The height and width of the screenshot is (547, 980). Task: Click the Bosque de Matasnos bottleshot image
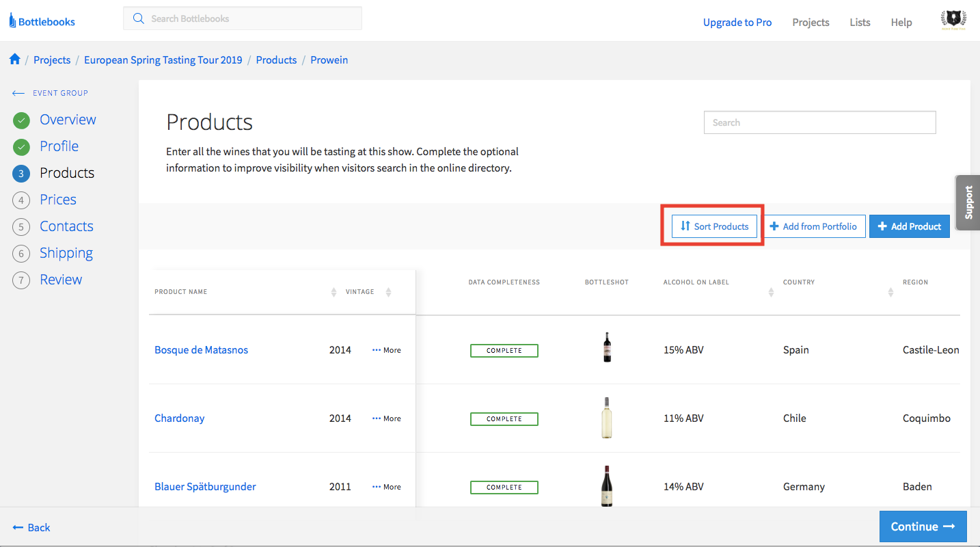607,347
